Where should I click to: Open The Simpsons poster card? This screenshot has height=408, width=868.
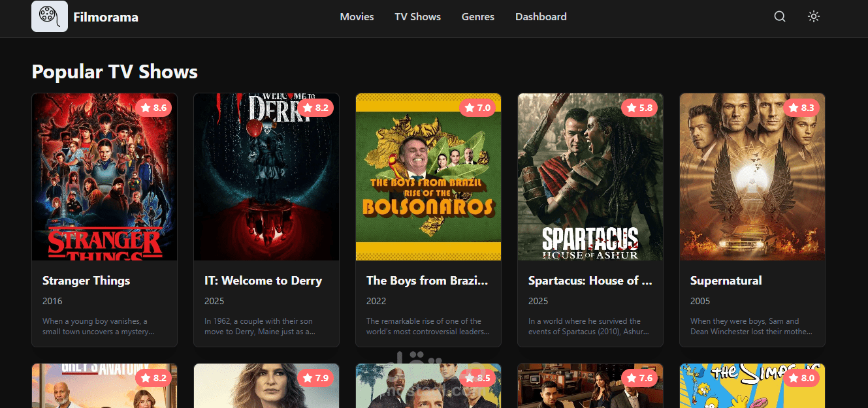point(752,386)
